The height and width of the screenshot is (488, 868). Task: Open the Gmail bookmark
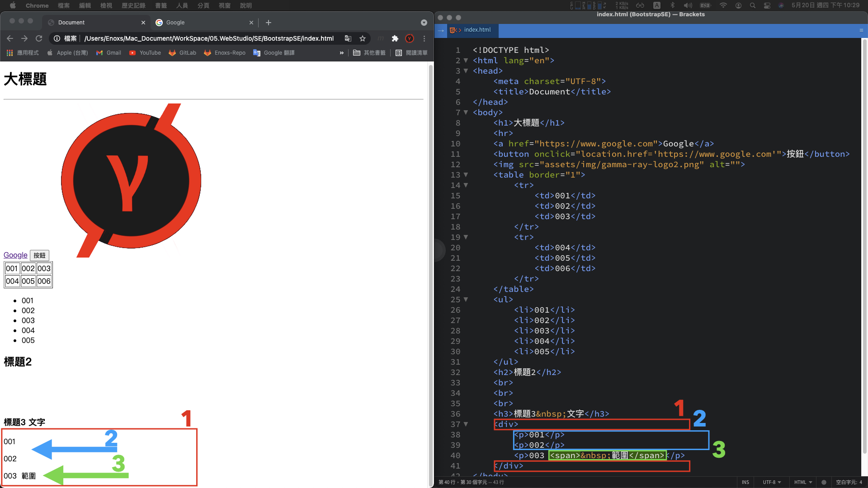[x=108, y=53]
